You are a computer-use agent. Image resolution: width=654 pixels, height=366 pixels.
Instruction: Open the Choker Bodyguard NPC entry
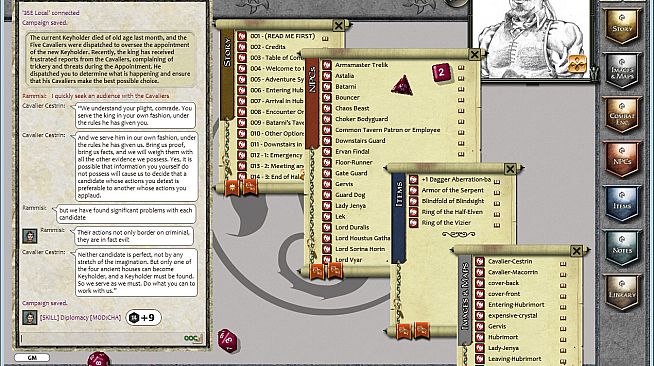pyautogui.click(x=362, y=119)
